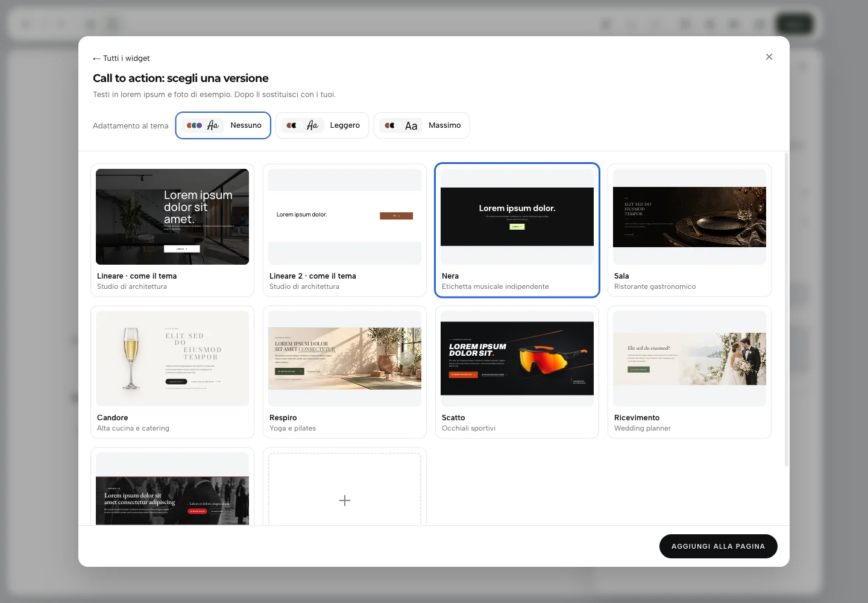Click the 'Yoga e pilates' caption

[292, 428]
